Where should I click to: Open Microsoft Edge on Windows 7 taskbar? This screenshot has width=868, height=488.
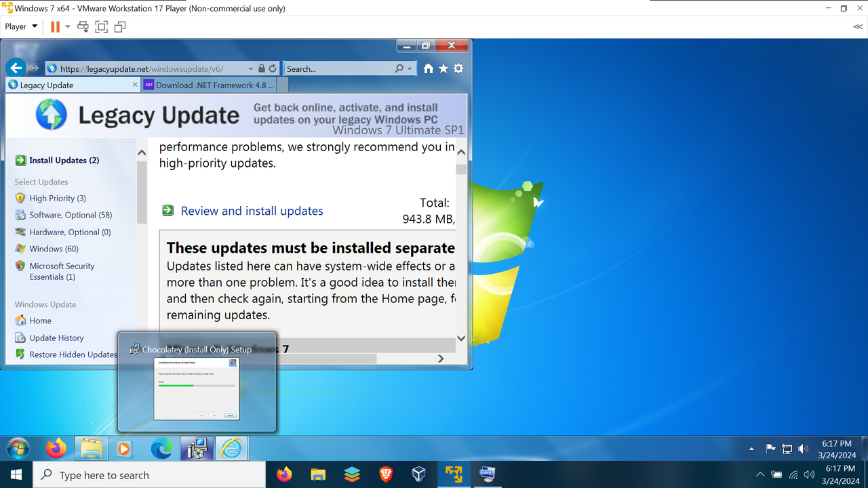tap(161, 448)
